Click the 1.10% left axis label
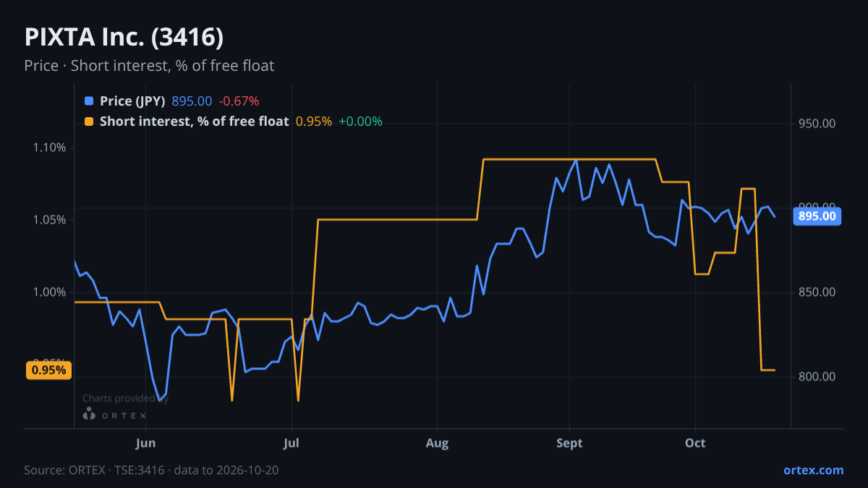Viewport: 868px width, 488px height. pos(50,147)
